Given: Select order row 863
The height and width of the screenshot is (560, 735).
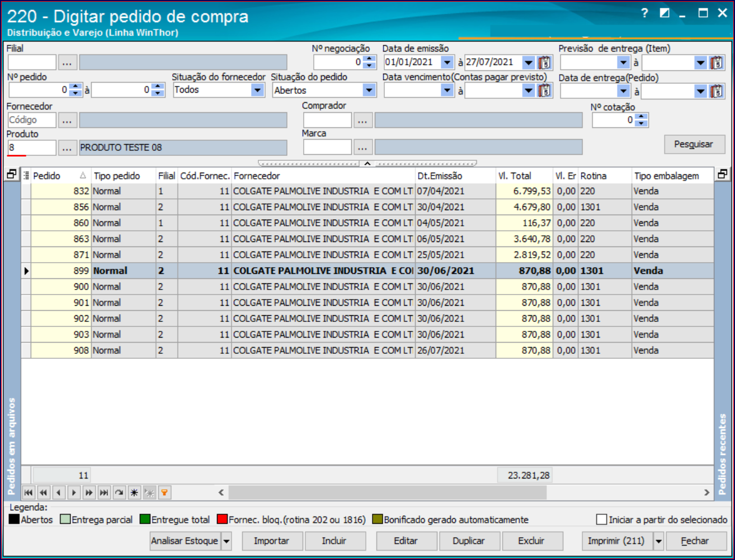Looking at the screenshot, I should click(x=368, y=239).
